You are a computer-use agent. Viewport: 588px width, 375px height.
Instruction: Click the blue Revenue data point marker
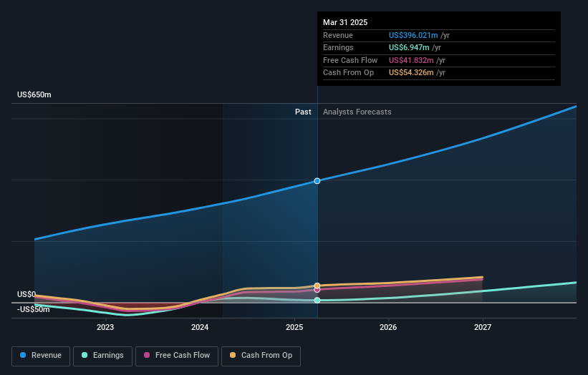(x=317, y=181)
